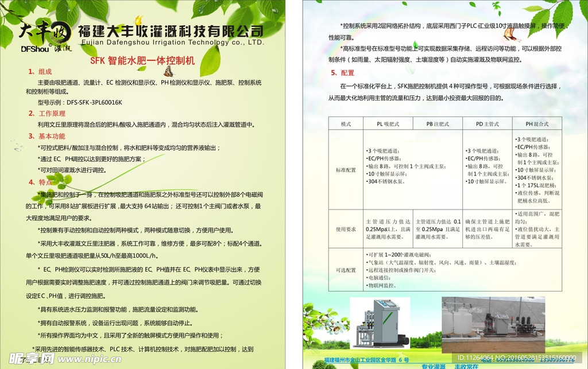Image resolution: width=588 pixels, height=369 pixels.
Task: Open the greenhouse installation photo with tanks
Action: point(493,324)
